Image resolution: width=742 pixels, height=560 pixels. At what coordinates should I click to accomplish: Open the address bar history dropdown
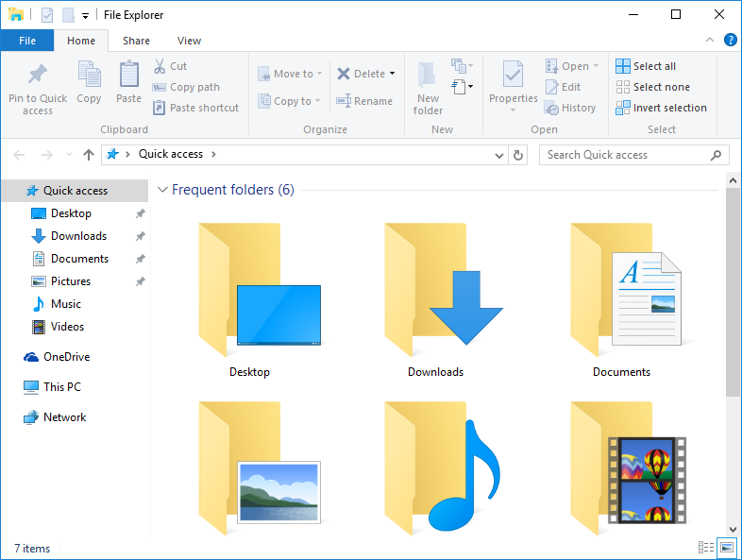499,155
